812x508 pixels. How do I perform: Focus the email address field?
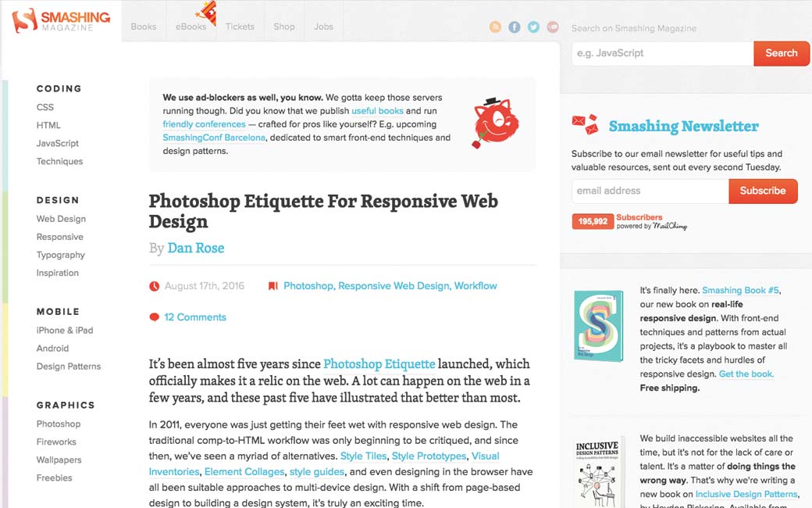pos(650,191)
